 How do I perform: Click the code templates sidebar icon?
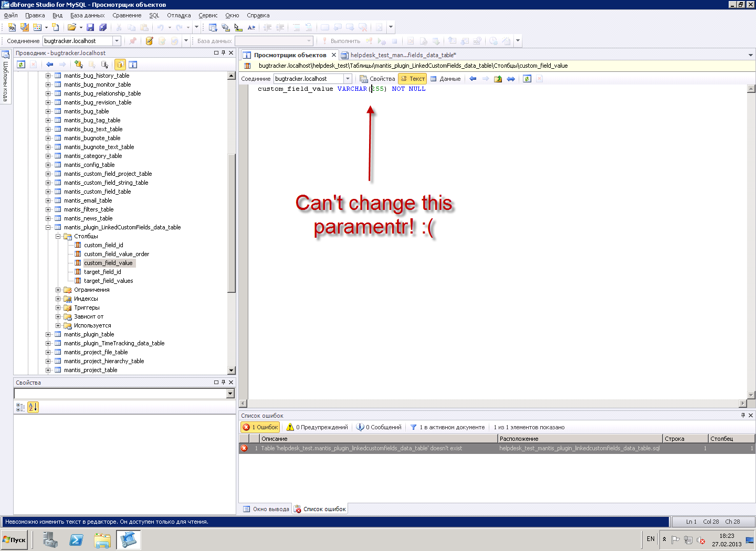(x=6, y=55)
